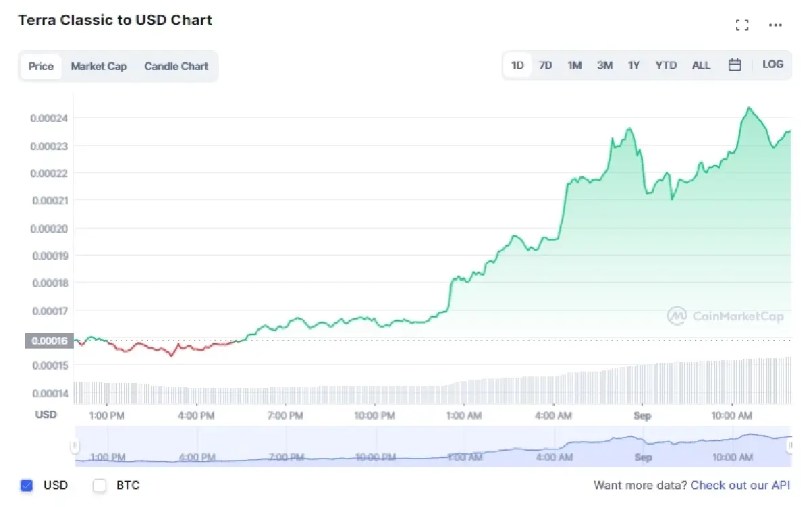
Task: Enable the BTC checkbox
Action: coord(99,485)
